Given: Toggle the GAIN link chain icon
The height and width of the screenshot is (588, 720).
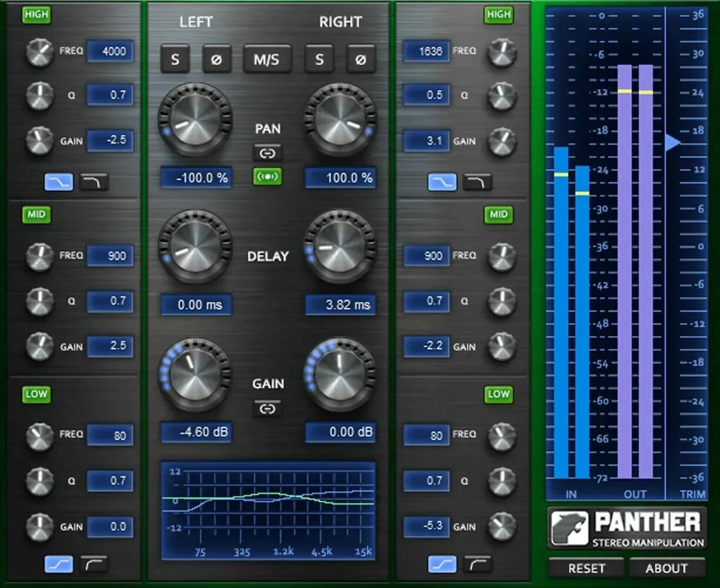Looking at the screenshot, I should click(268, 409).
